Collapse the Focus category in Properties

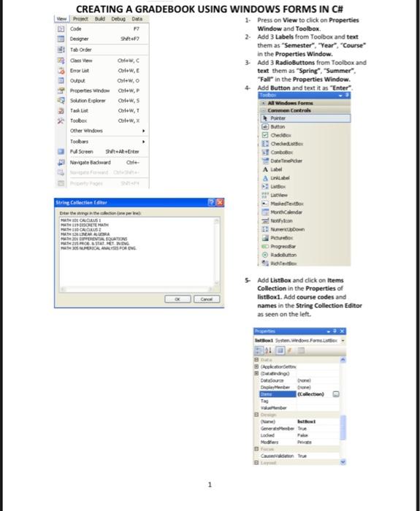(256, 449)
